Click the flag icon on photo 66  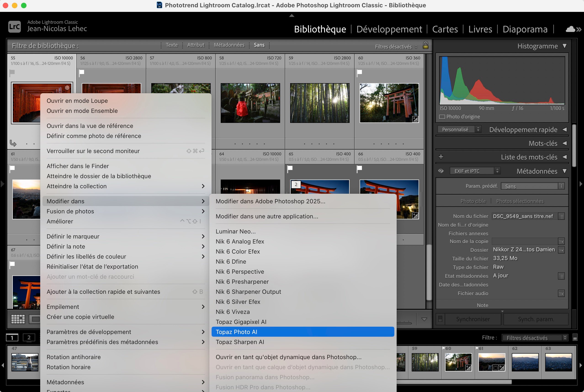(359, 169)
